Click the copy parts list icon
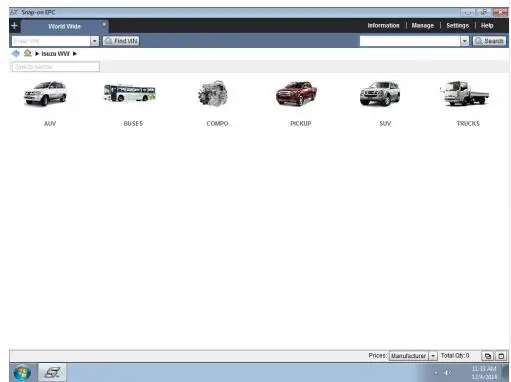The height and width of the screenshot is (382, 511). tap(488, 356)
